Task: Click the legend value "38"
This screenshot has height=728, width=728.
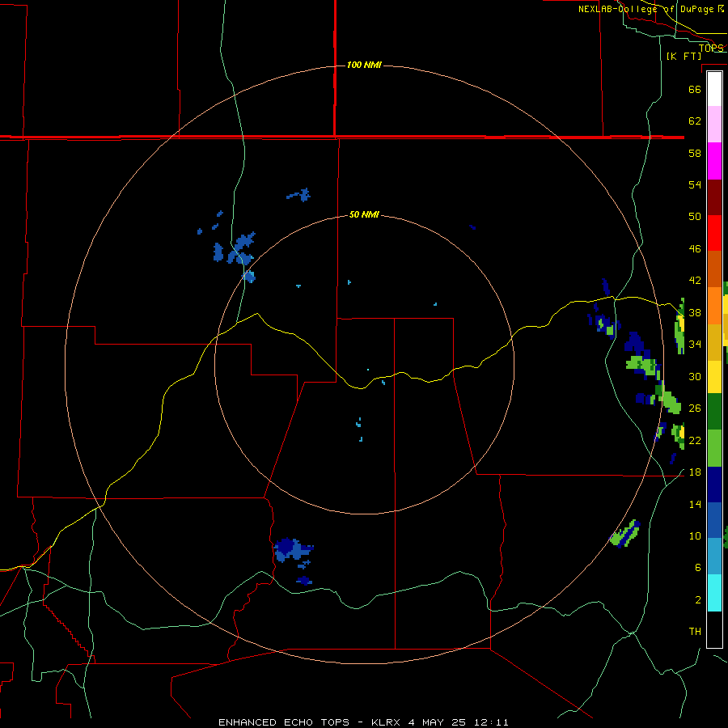Action: coord(695,312)
